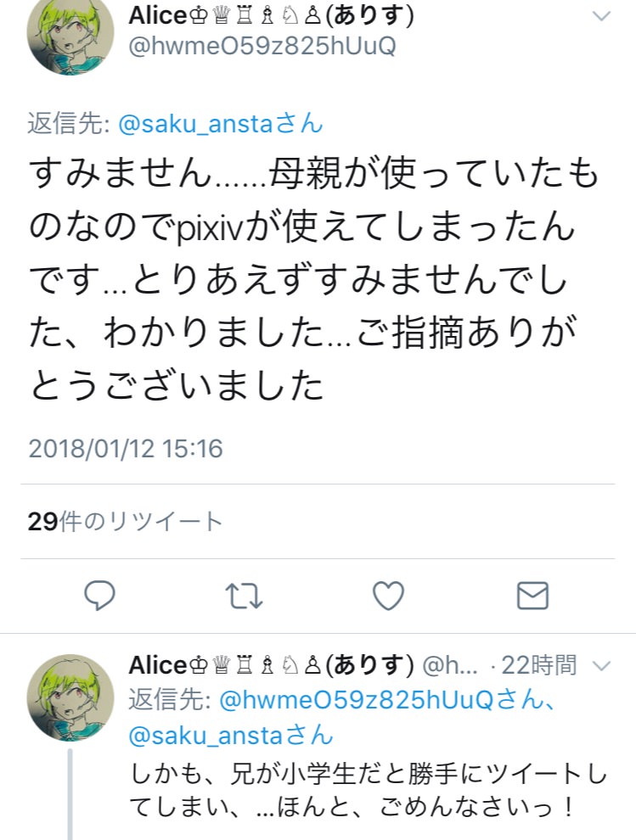Share tweet via envelope message icon
Viewport: 636px width, 840px height.
point(532,596)
